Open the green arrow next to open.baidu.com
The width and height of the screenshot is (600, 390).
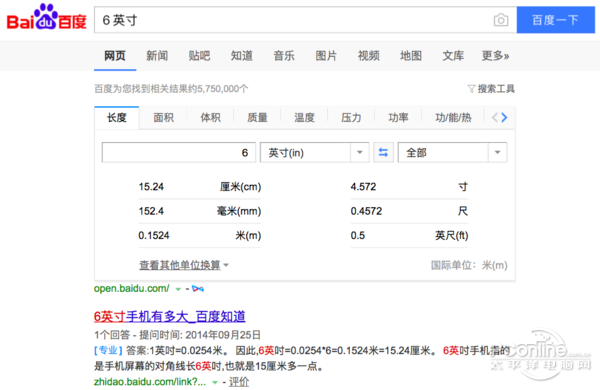(x=178, y=289)
